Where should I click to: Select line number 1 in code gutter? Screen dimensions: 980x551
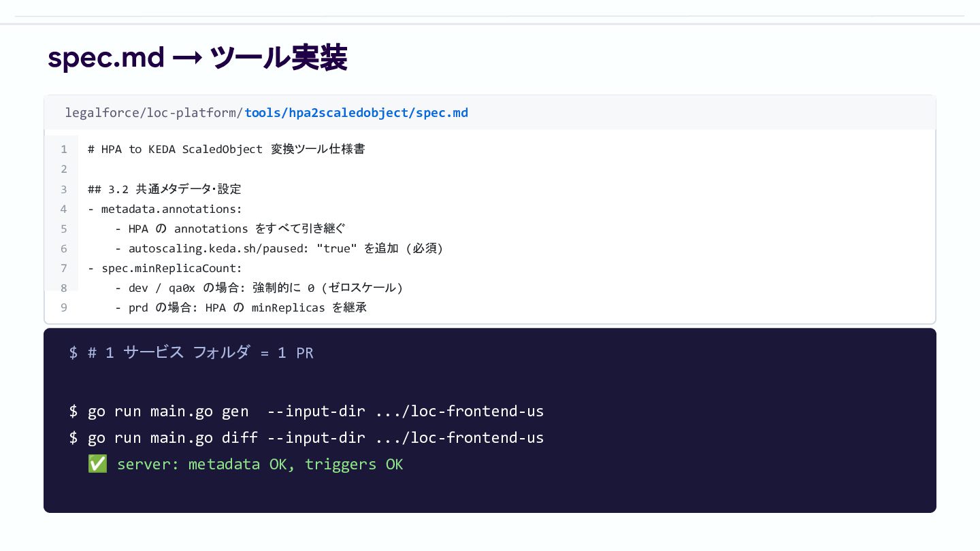[64, 149]
